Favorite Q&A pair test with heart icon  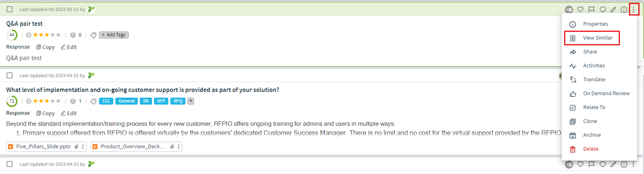pyautogui.click(x=580, y=9)
